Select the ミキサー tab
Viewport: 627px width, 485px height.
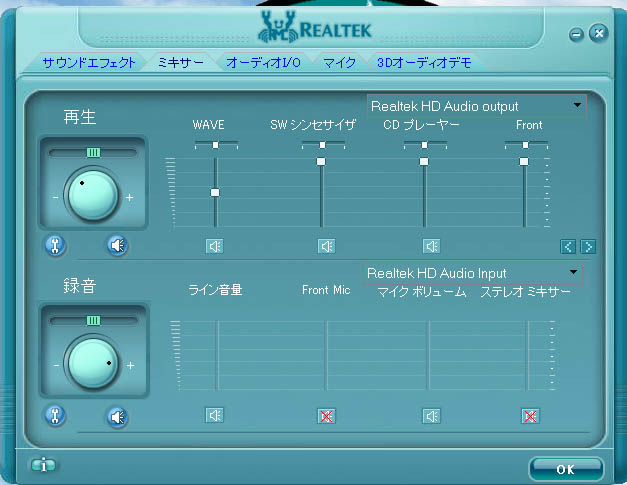(181, 63)
